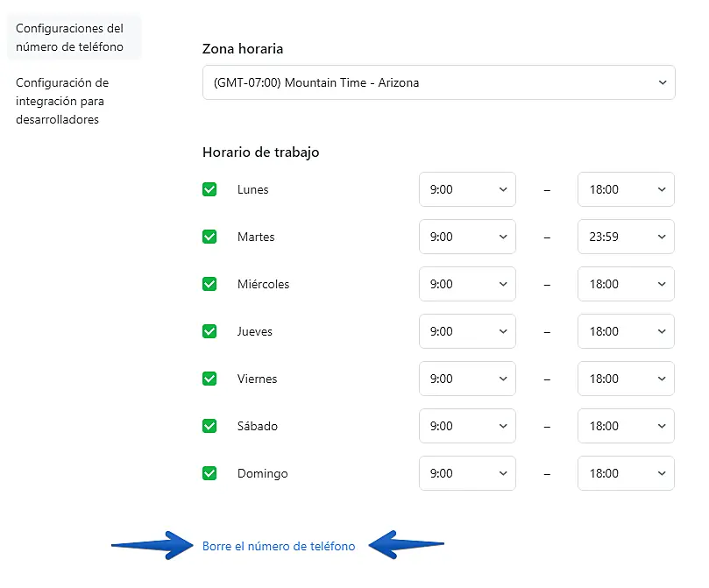Open Sábado start time dropdown
The image size is (709, 588).
point(467,426)
